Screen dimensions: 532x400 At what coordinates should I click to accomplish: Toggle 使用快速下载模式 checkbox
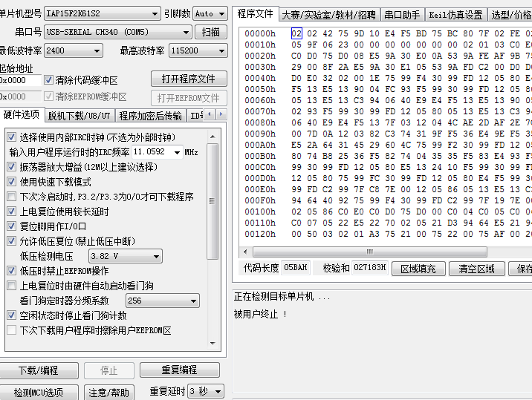12,181
